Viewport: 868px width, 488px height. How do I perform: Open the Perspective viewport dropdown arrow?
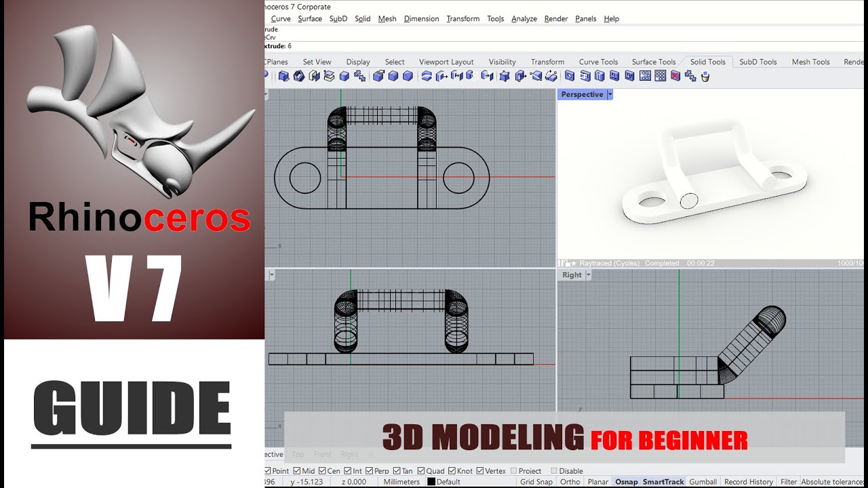click(610, 95)
